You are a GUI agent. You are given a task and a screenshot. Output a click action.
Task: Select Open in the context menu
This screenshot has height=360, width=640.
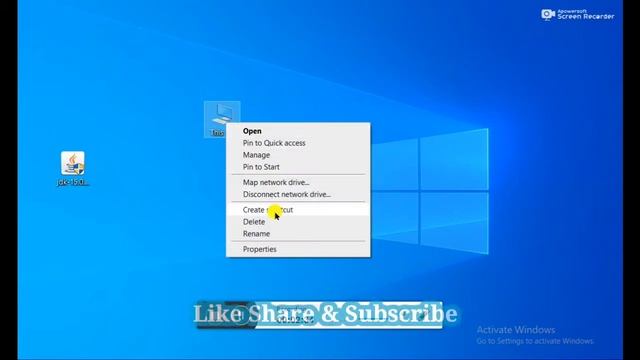click(x=298, y=131)
